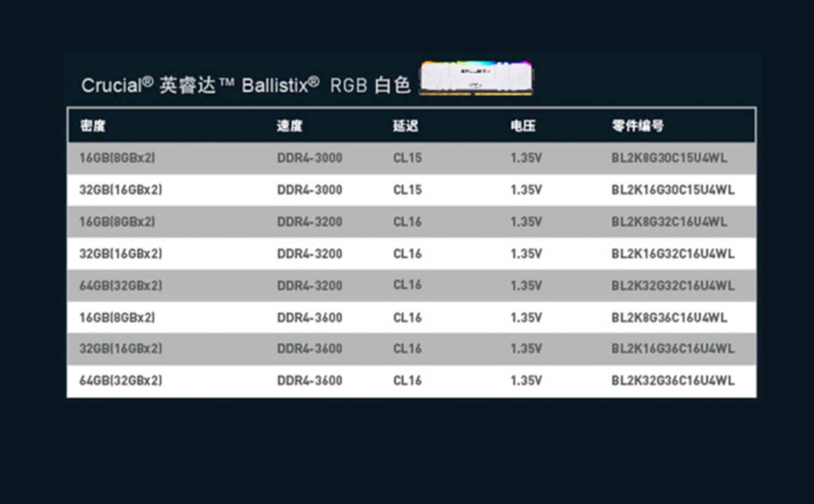Click CL15 in the BL2K8G30C15U4WL row
Viewport: 814px width, 504px height.
coord(408,158)
